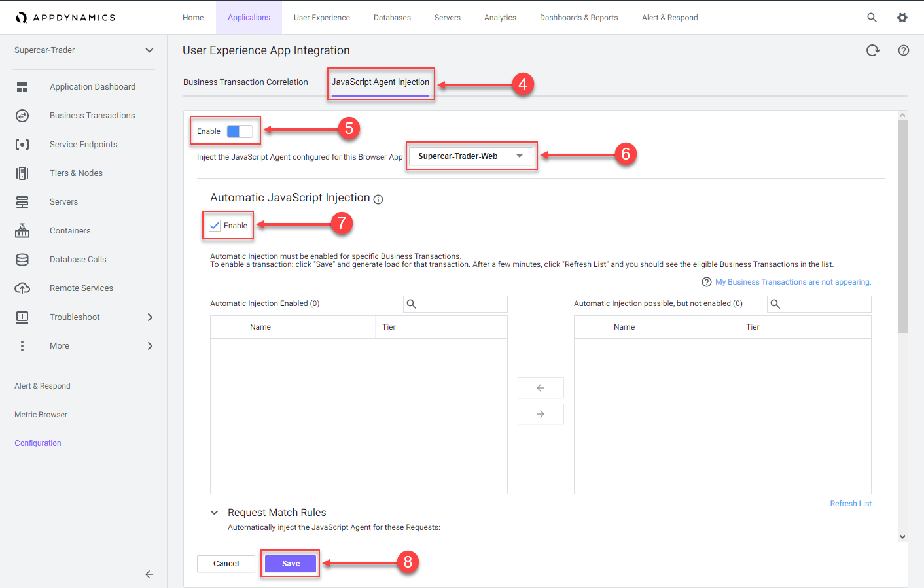Open Dashboards & Reports menu

click(579, 18)
